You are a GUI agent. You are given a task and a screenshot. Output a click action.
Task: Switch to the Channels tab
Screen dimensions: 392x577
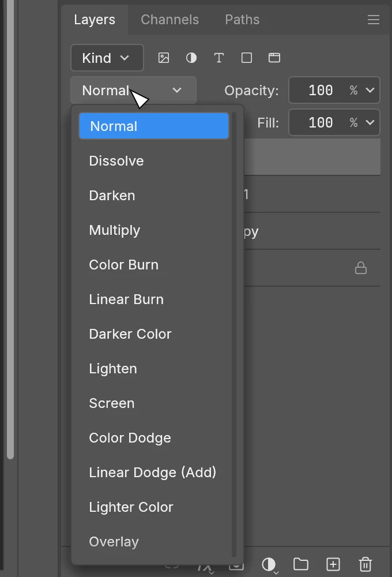pyautogui.click(x=170, y=20)
